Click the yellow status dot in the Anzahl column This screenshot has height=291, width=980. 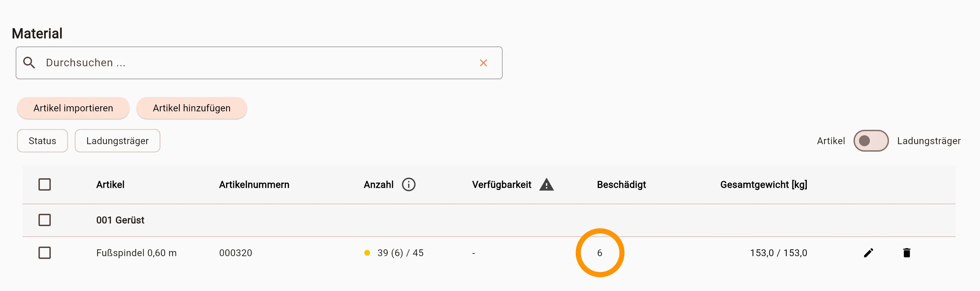click(x=367, y=252)
